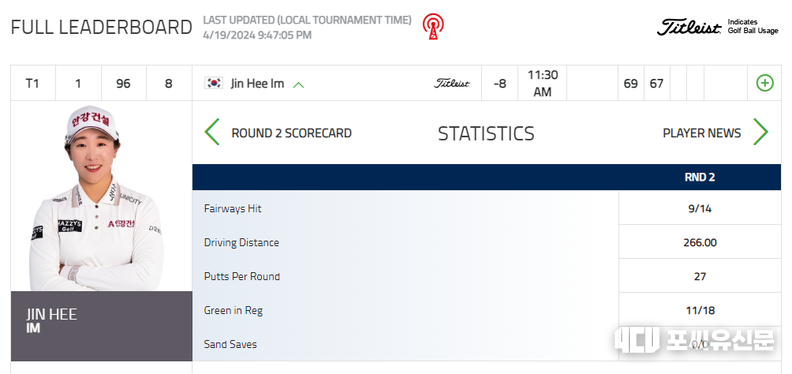Click the green plus circle icon
This screenshot has width=792, height=374.
[764, 83]
